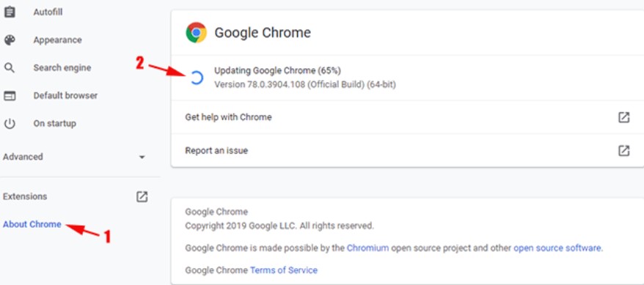644x285 pixels.
Task: Click the blue update progress spinner
Action: (x=197, y=78)
